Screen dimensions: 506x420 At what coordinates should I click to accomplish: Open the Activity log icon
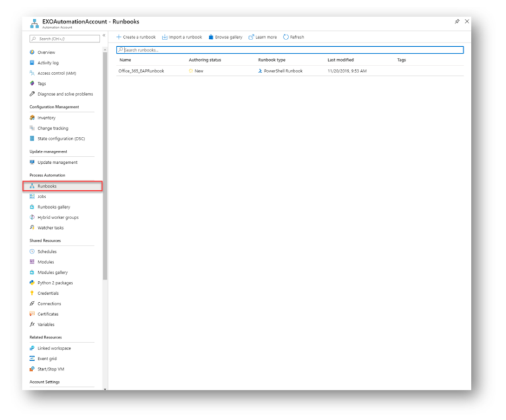pyautogui.click(x=32, y=63)
